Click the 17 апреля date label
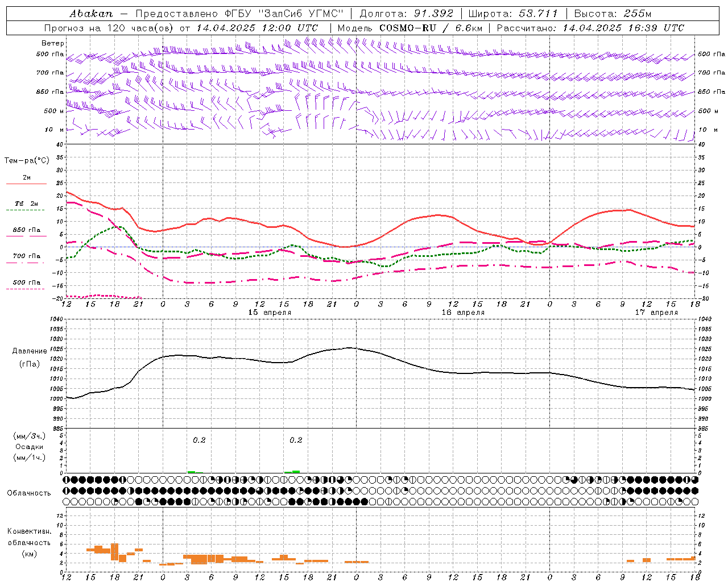 point(656,312)
